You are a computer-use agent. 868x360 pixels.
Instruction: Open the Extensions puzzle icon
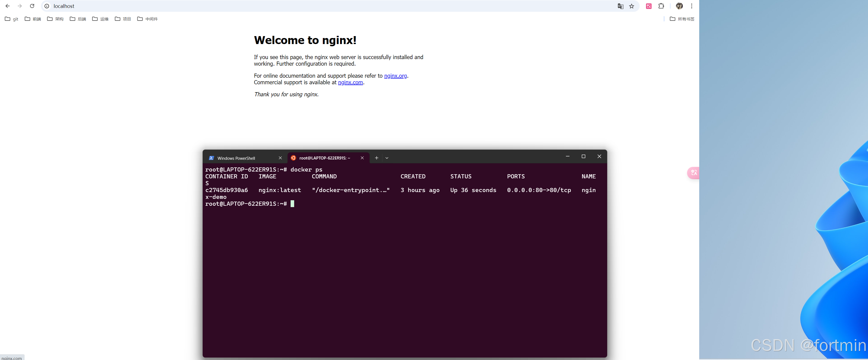(x=661, y=6)
